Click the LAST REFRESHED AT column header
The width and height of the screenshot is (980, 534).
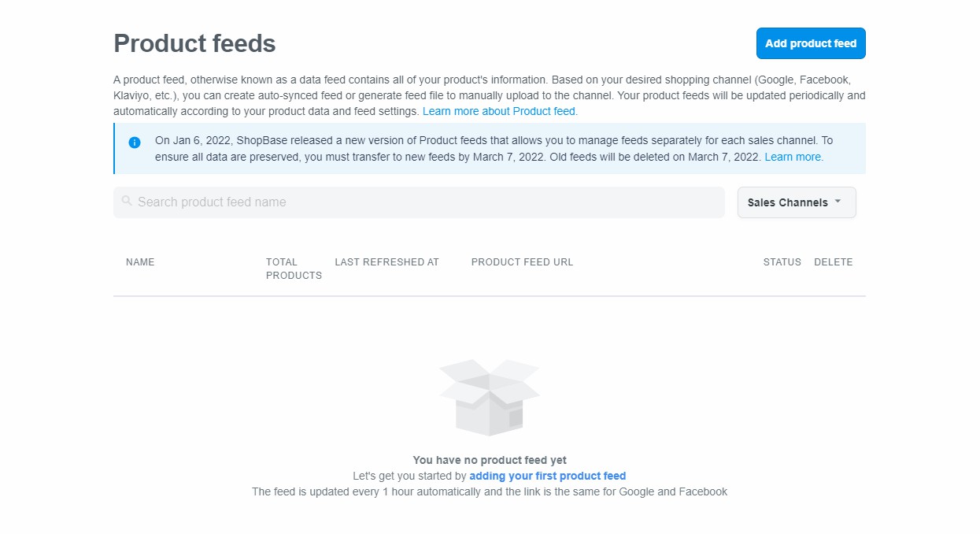[x=386, y=262]
